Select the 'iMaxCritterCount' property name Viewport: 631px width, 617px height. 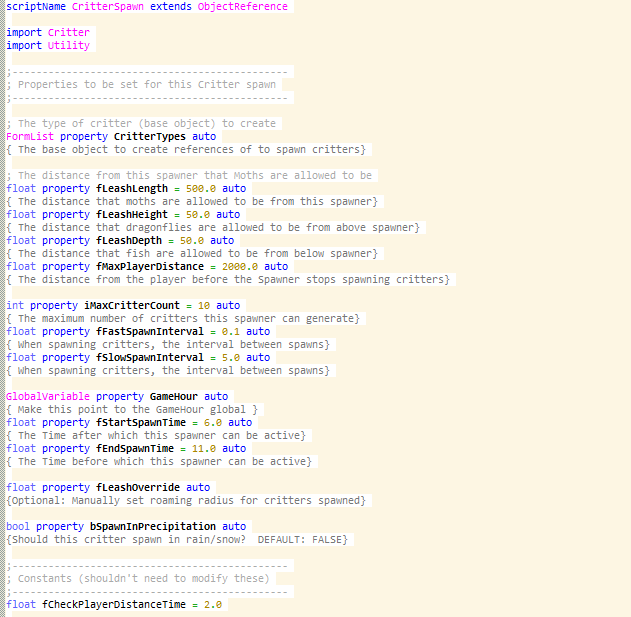click(x=132, y=305)
